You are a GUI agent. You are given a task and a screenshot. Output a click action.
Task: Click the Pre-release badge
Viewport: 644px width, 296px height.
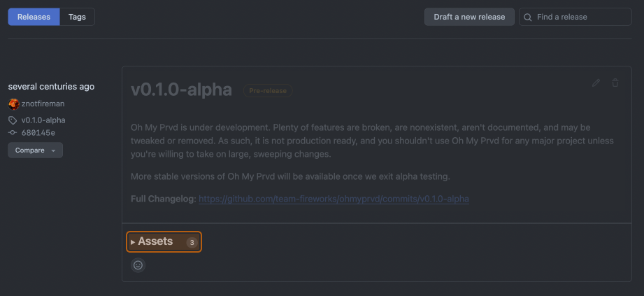coord(268,91)
